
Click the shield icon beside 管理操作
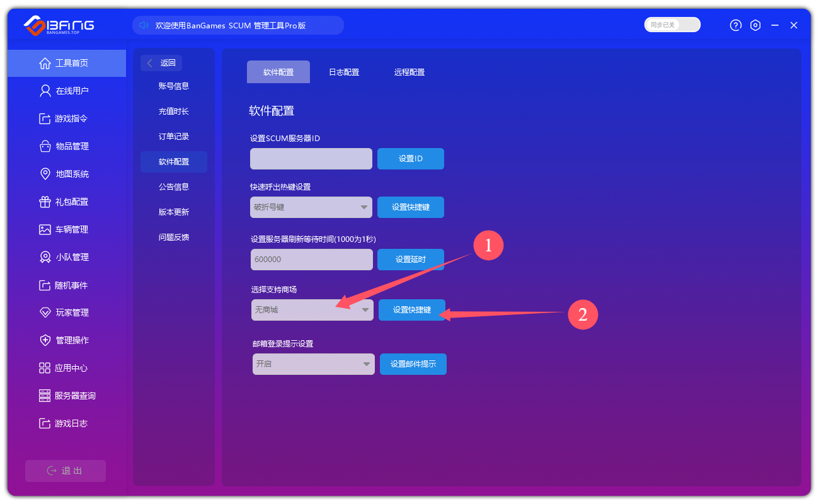coord(45,340)
